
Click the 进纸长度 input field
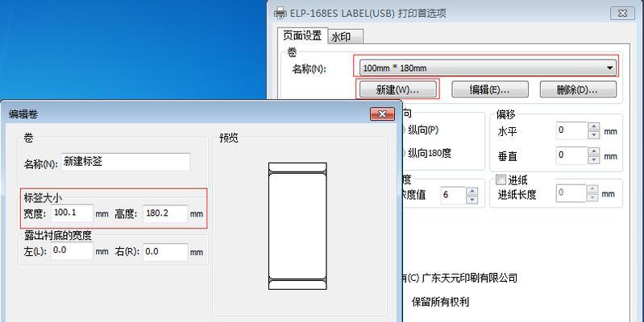571,193
